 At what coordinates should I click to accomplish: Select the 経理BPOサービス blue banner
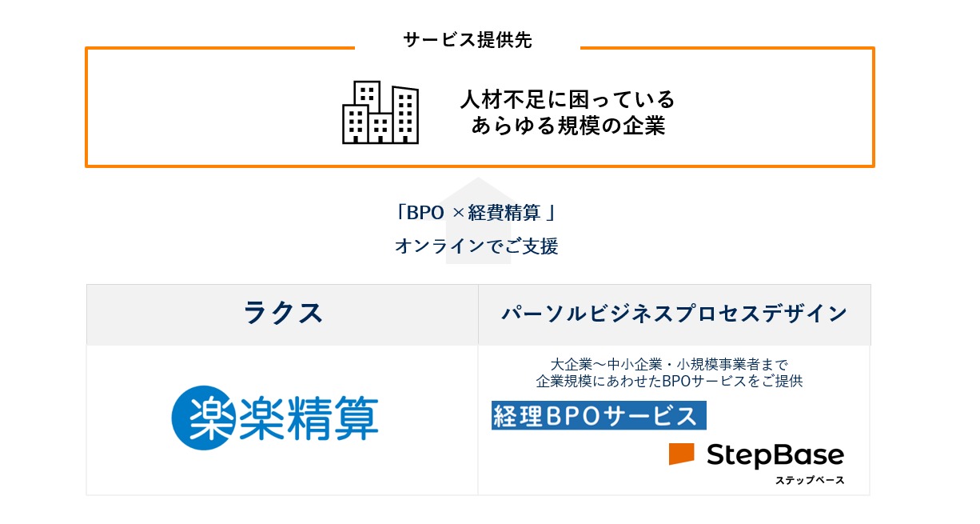pyautogui.click(x=599, y=416)
